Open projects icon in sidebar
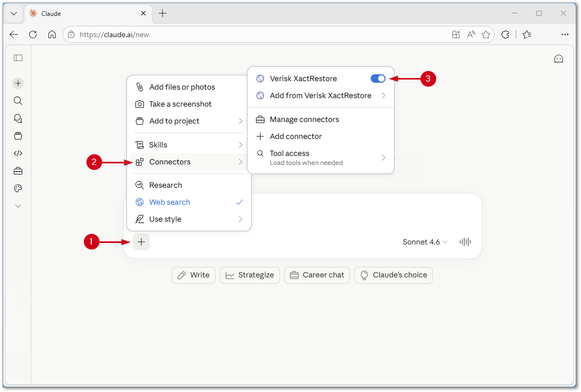This screenshot has height=392, width=581. click(x=18, y=136)
